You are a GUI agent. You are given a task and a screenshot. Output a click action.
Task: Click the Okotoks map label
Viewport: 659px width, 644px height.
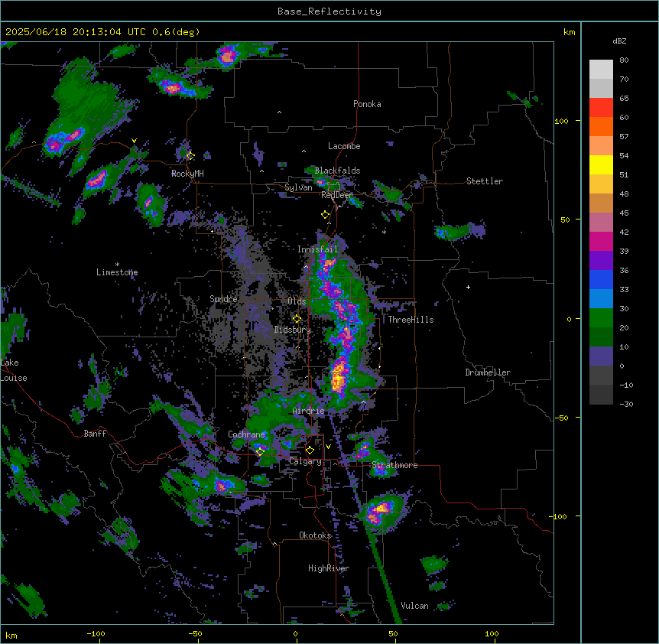tap(315, 535)
